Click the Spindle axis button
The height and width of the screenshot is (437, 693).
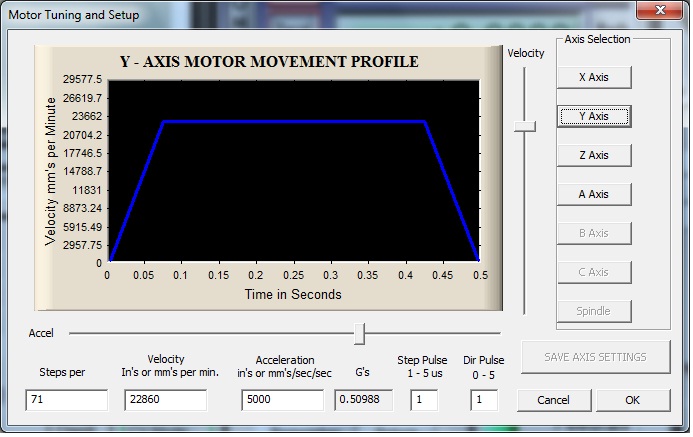point(594,311)
